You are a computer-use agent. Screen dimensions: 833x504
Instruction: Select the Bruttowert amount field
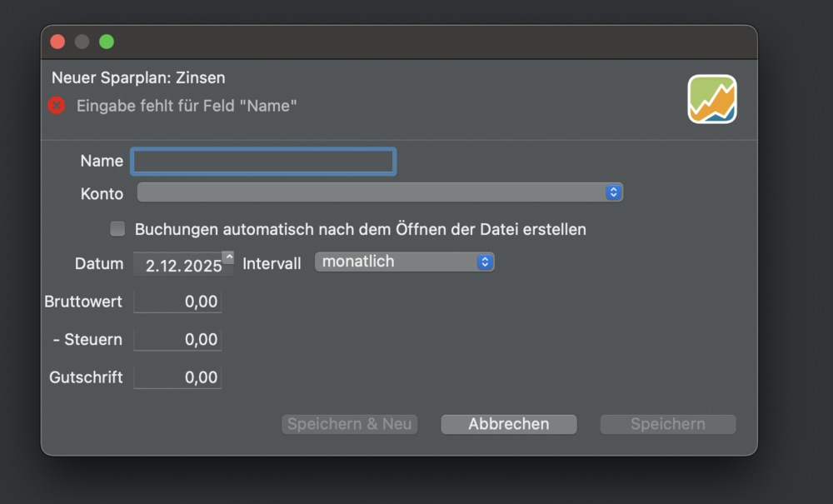(x=177, y=302)
